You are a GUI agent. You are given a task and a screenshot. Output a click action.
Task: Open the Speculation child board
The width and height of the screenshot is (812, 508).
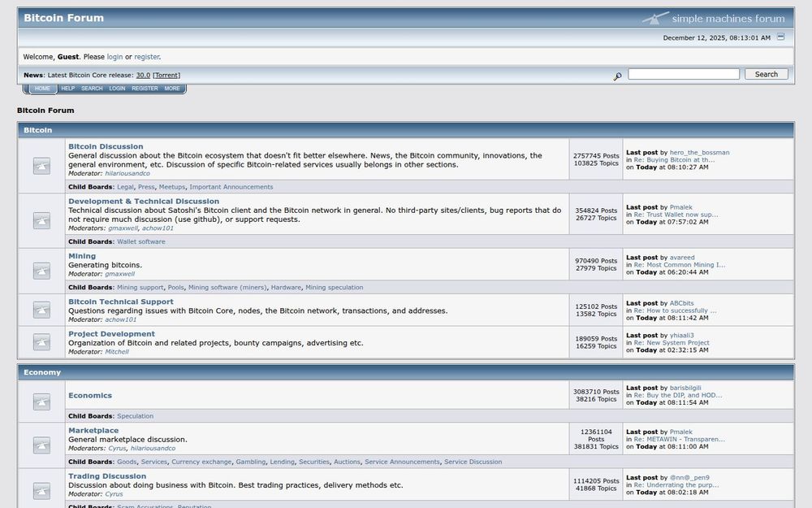[x=135, y=416]
